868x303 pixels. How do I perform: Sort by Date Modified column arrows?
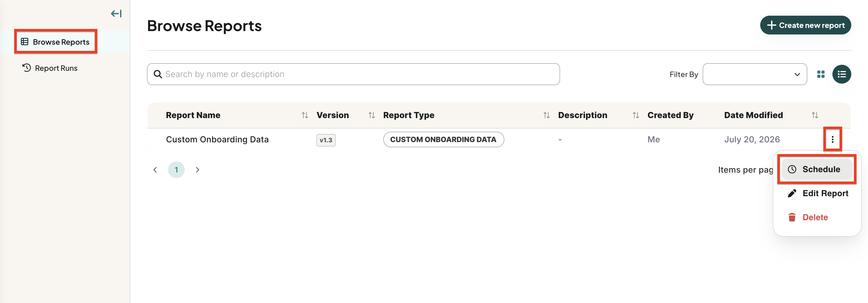coord(815,115)
